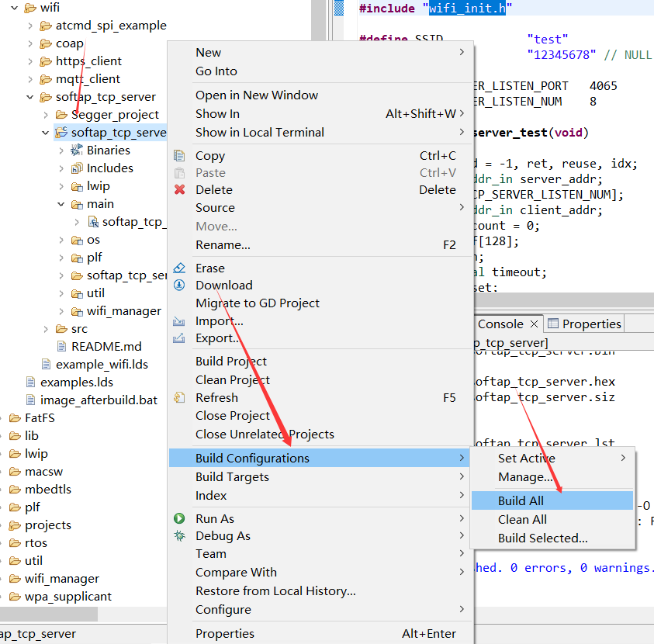Switch to the Properties tab

point(584,324)
